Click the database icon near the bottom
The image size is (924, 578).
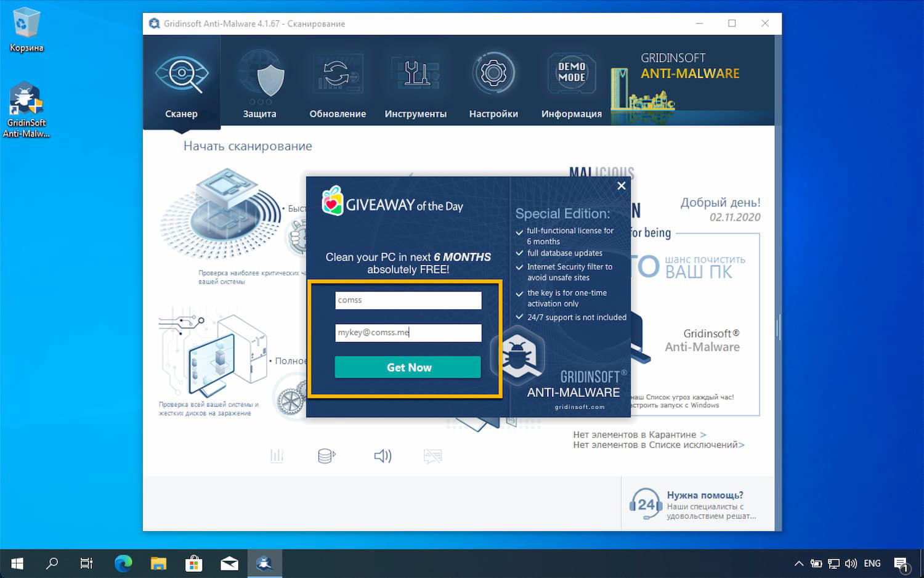[325, 456]
